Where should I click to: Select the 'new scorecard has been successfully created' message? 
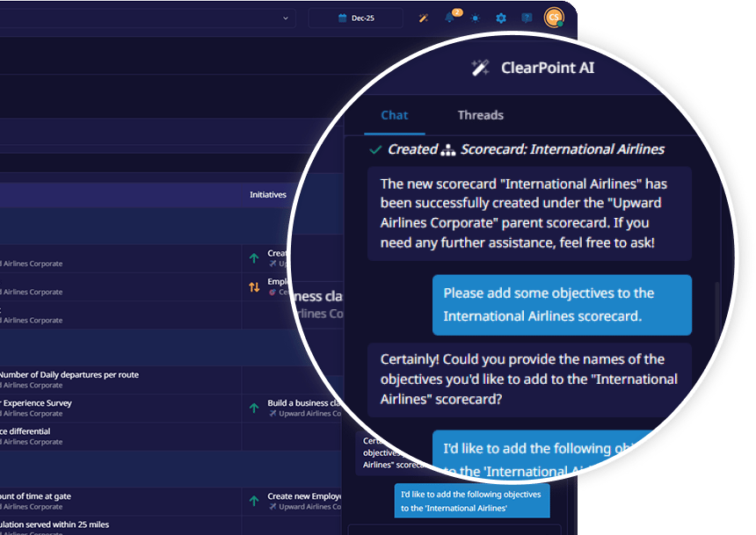point(529,213)
